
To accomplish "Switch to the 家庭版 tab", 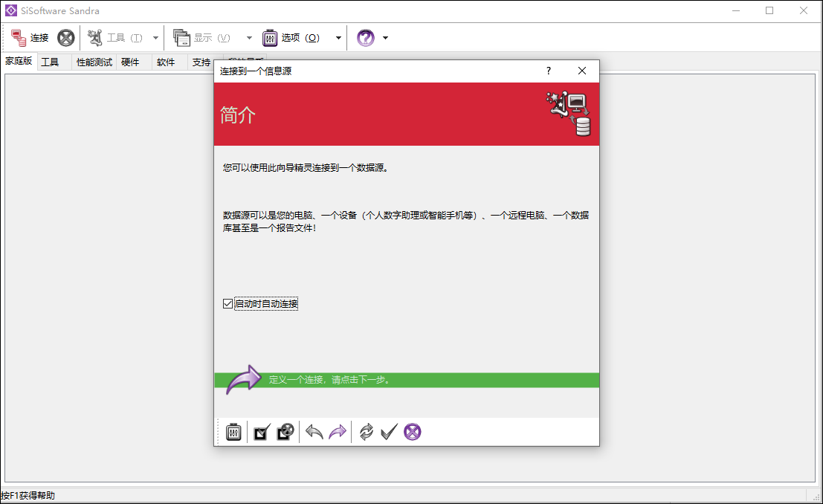I will [19, 62].
